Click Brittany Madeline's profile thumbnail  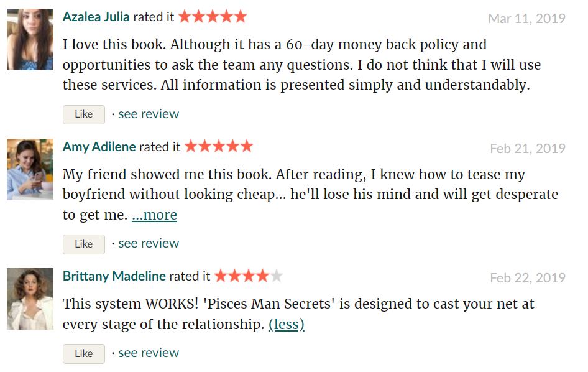click(30, 299)
